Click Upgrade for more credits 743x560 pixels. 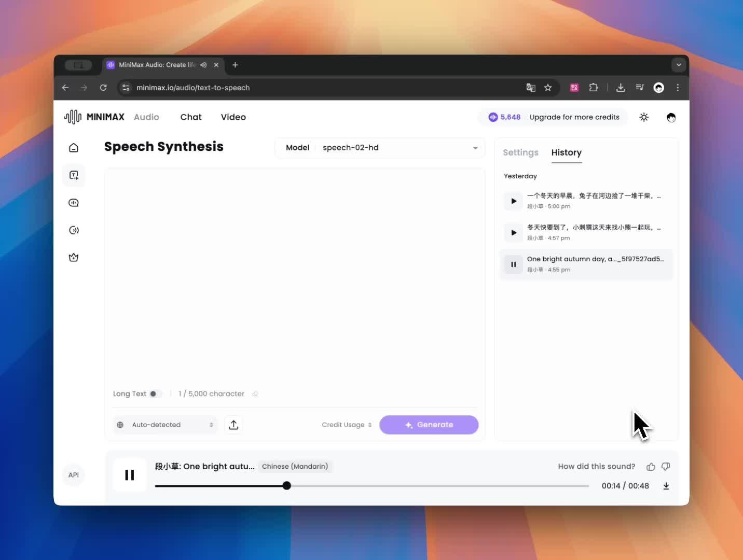(574, 117)
